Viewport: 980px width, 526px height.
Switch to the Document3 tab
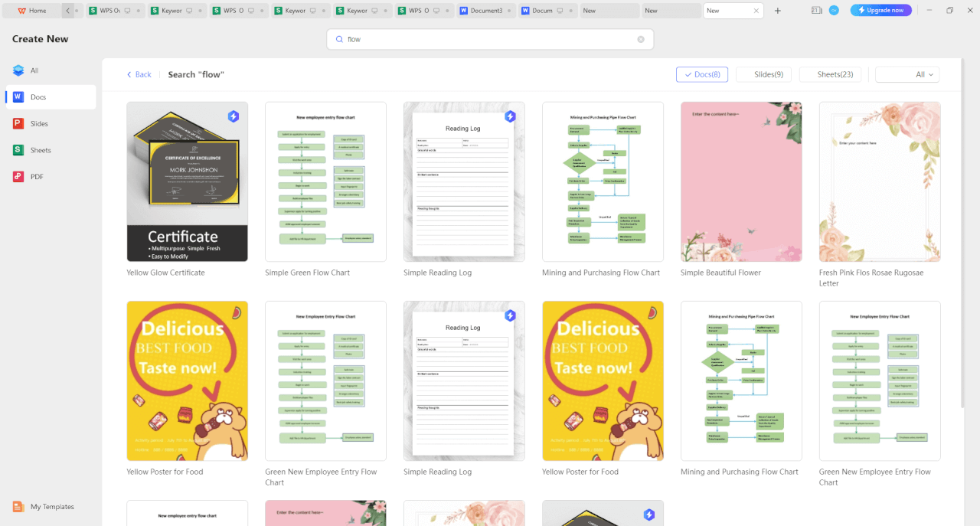pyautogui.click(x=487, y=11)
